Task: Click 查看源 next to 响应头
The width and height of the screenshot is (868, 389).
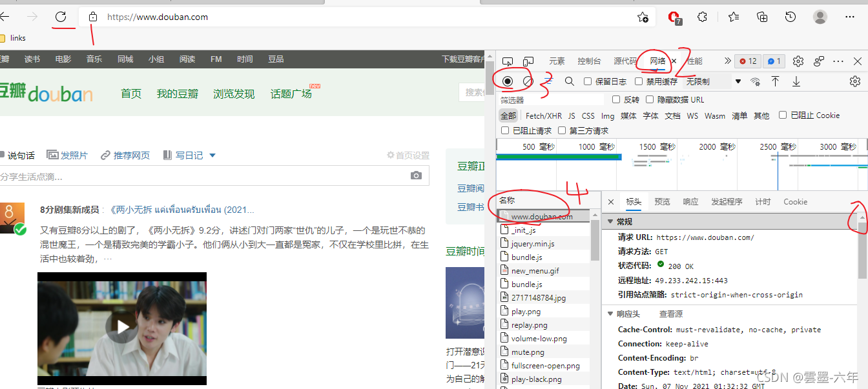Action: [670, 314]
